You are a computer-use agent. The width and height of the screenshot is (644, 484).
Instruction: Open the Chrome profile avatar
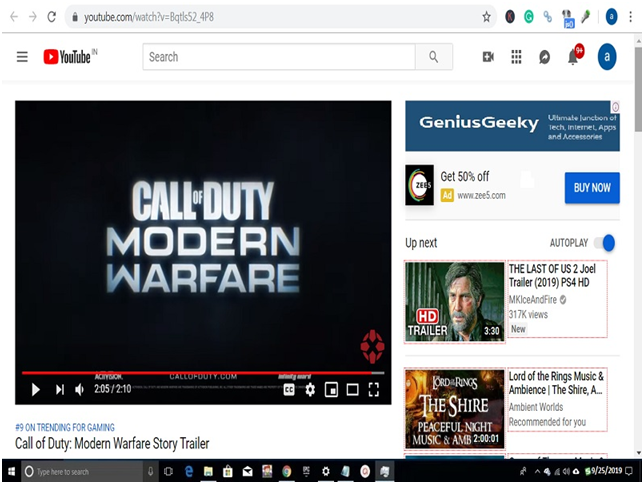click(x=611, y=17)
